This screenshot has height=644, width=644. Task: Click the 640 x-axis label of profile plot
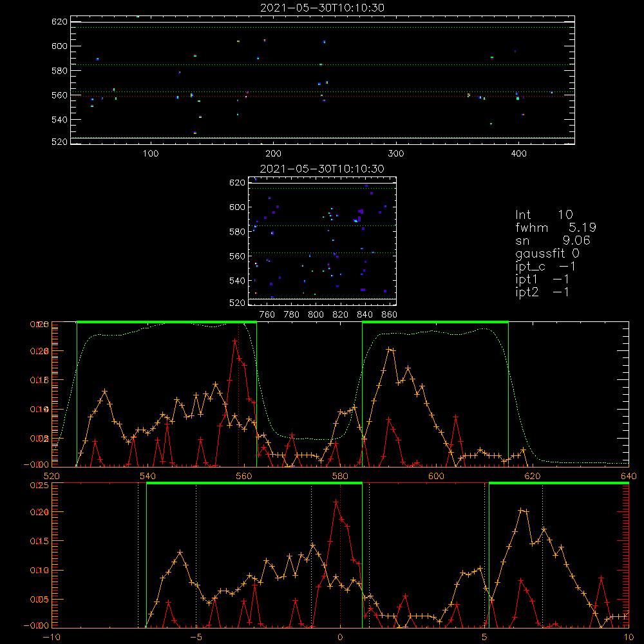pos(629,476)
